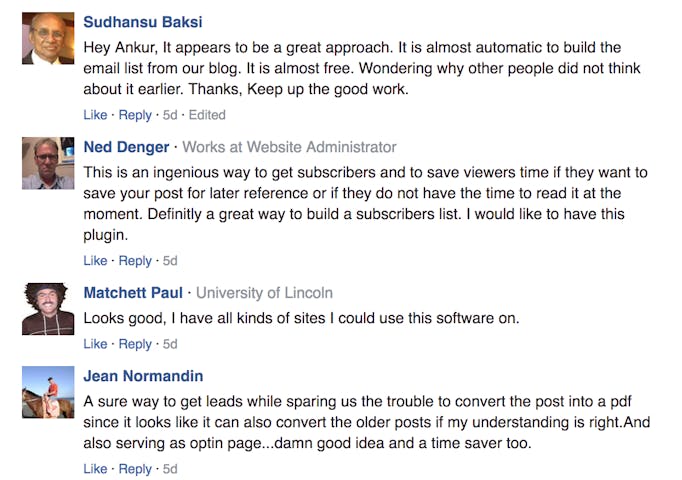
Task: Reply to Sudhansu Baksi's comment
Action: (x=135, y=115)
